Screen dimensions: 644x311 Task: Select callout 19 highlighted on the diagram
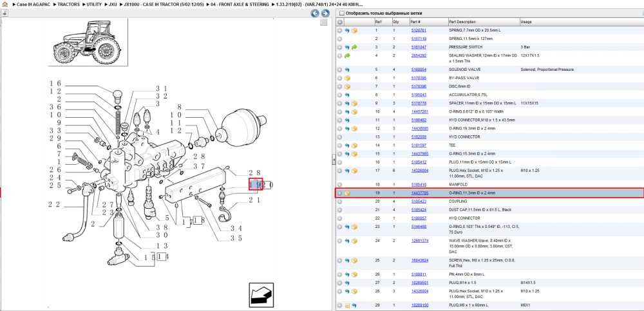[x=256, y=185]
